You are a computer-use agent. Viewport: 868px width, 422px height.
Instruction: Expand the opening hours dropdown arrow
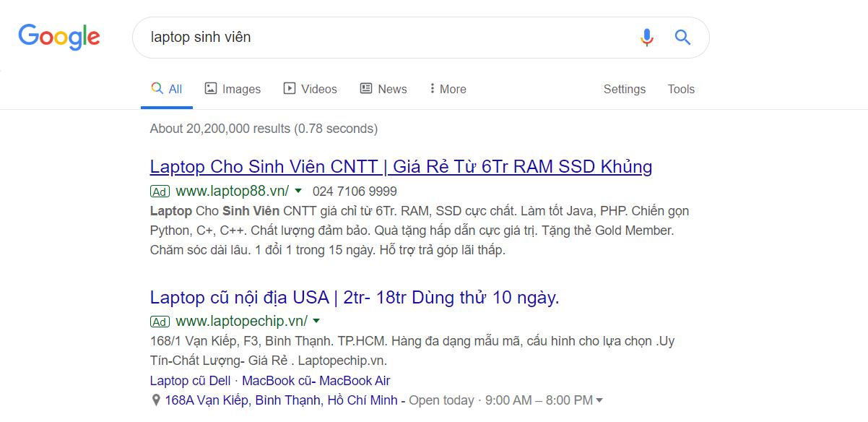tap(599, 400)
